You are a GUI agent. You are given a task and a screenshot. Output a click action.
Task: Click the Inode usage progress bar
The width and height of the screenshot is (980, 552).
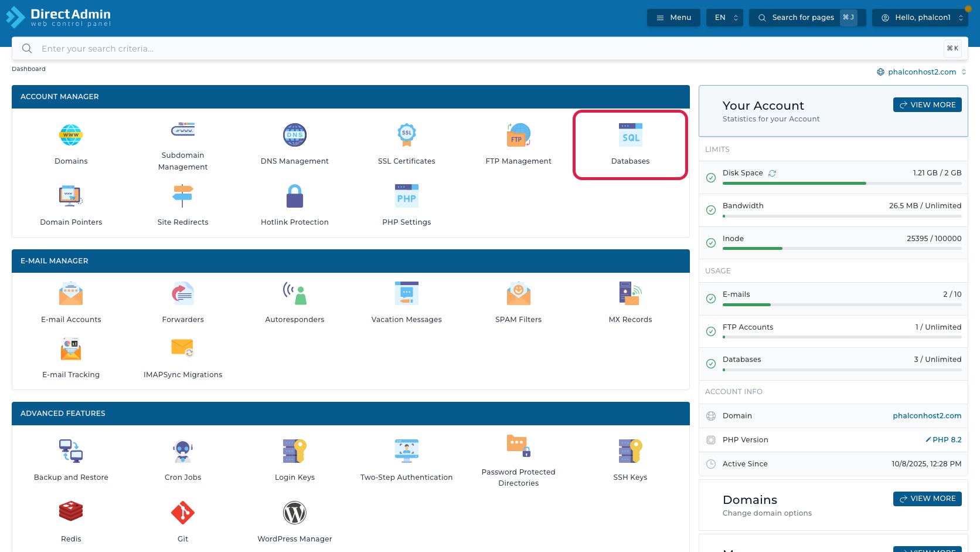click(x=842, y=249)
